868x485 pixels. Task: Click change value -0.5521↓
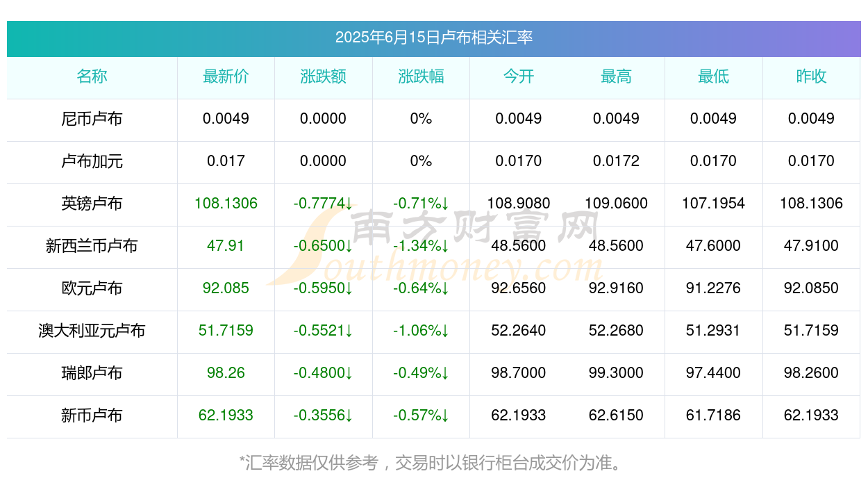pos(323,331)
